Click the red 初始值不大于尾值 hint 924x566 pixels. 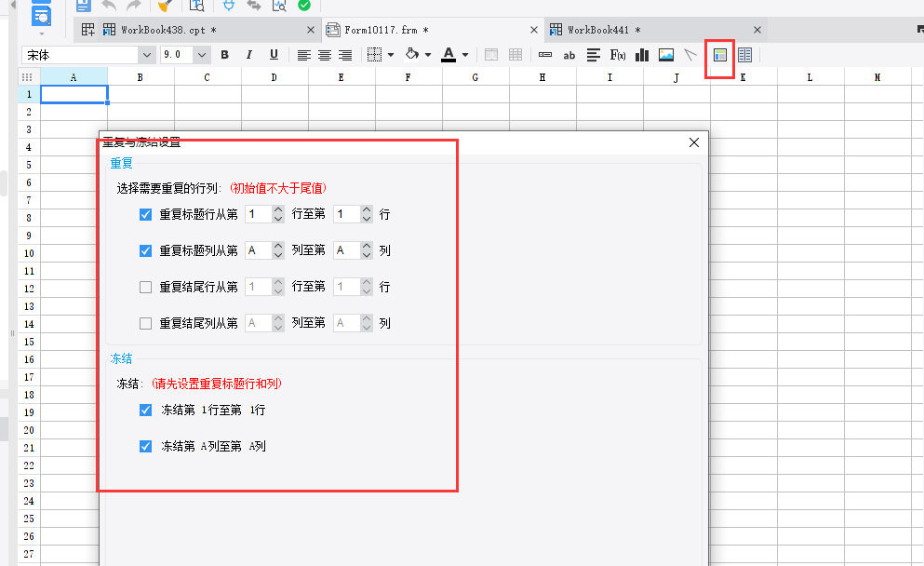coord(277,188)
